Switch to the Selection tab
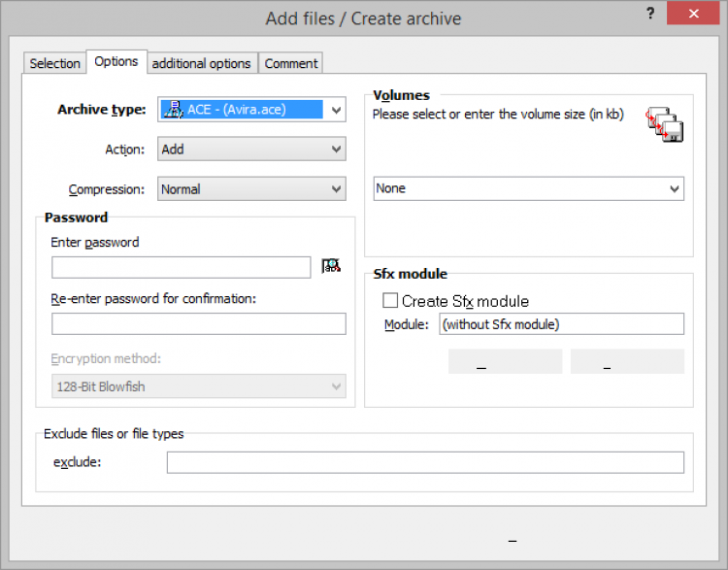This screenshot has height=570, width=728. tap(54, 63)
